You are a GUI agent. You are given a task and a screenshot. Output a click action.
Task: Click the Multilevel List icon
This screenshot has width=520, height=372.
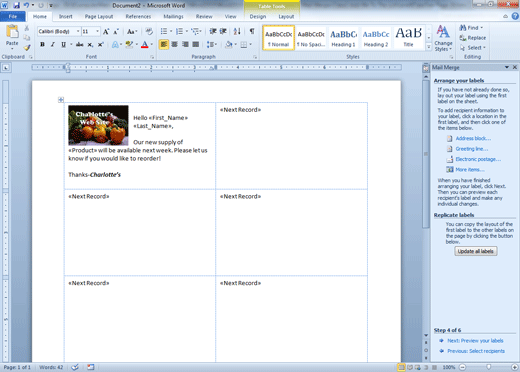(x=195, y=31)
